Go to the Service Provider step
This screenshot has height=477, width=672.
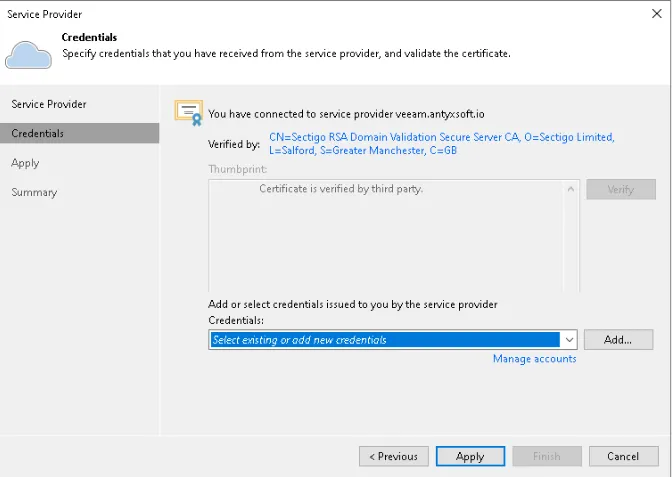49,104
